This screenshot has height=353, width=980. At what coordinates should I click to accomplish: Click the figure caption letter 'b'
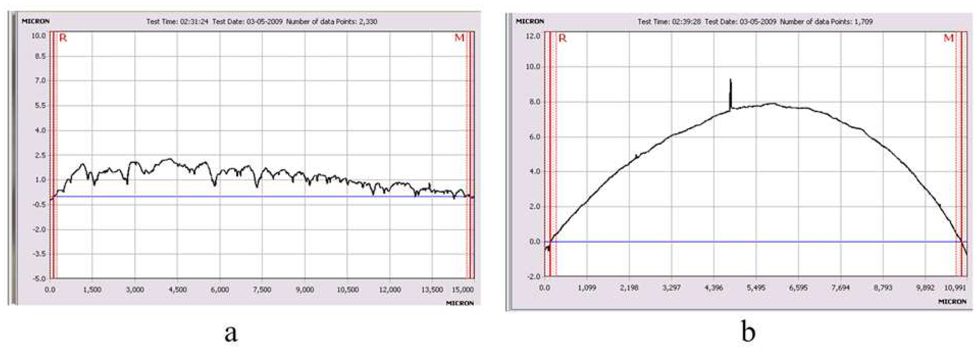[748, 332]
